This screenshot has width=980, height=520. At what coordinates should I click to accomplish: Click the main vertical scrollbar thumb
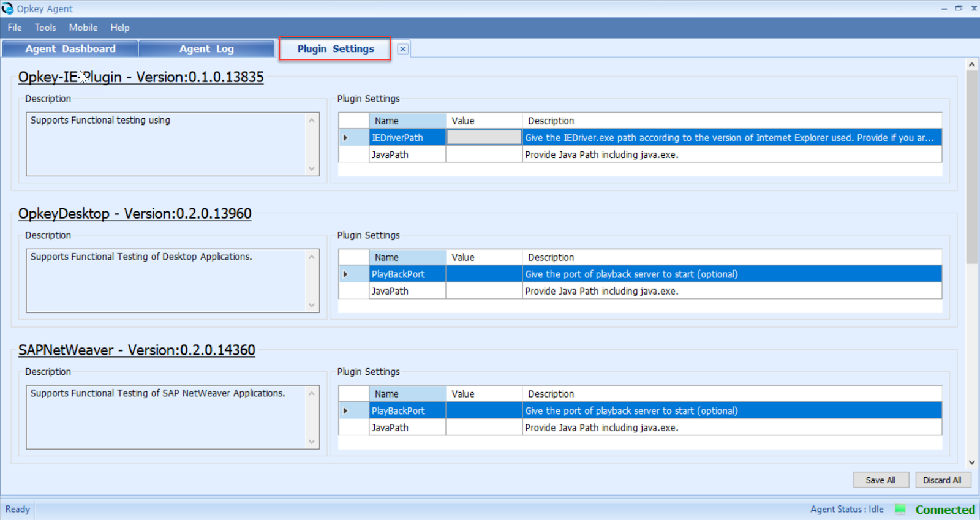coord(971,167)
